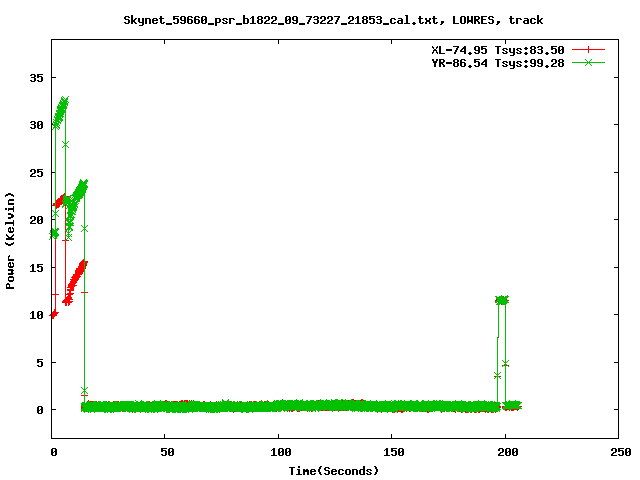The height and width of the screenshot is (480, 640).
Task: Click the y-axis tick label 35
Action: (36, 78)
